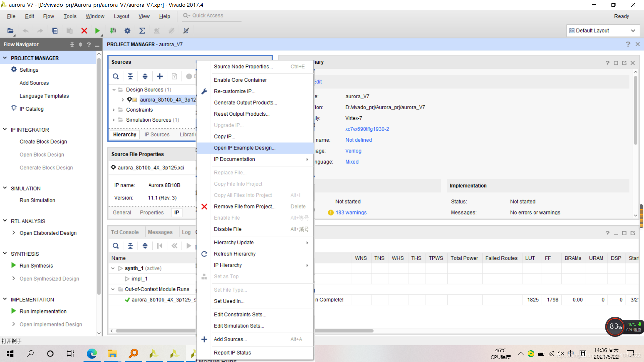Click the red Delete X toolbar icon
Viewport: 644px width, 362px height.
(x=84, y=31)
